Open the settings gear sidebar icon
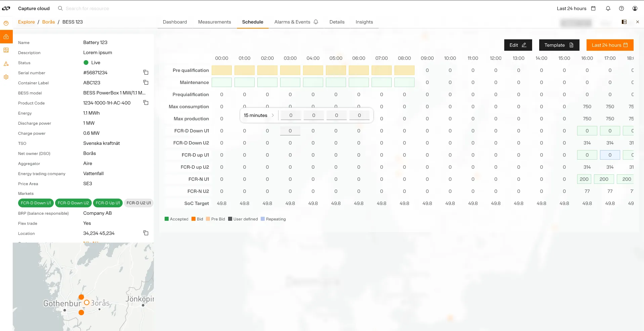Screen dimensions: 644x331 pos(6,77)
